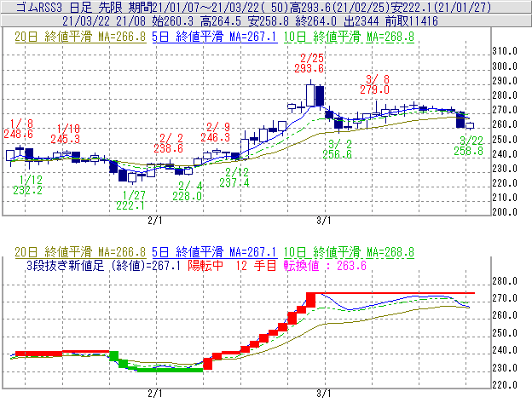This screenshot has width=532, height=403.
Task: Click the 200.0 price axis label
Action: [x=505, y=212]
